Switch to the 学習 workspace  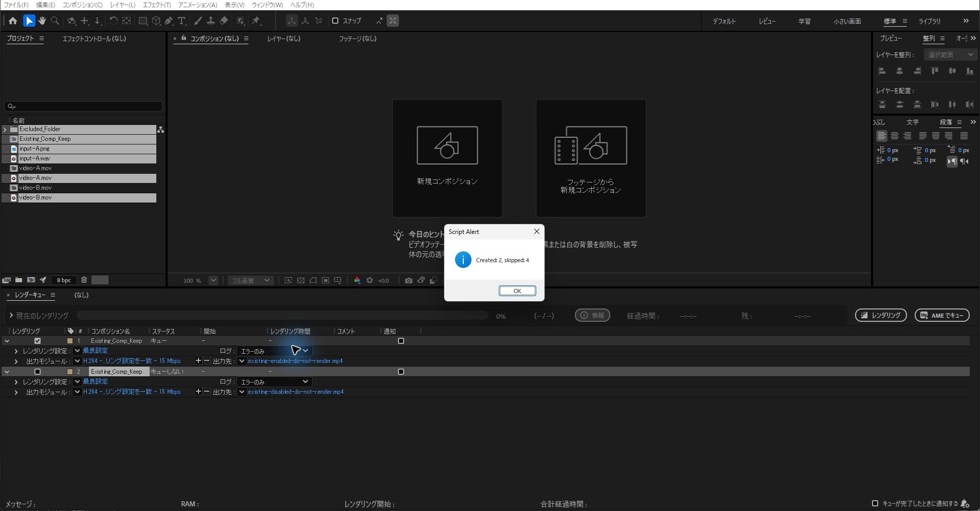(804, 21)
